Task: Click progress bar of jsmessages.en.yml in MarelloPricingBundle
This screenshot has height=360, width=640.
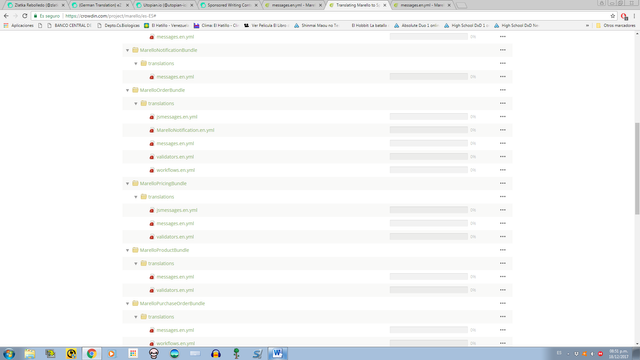Action: (429, 210)
